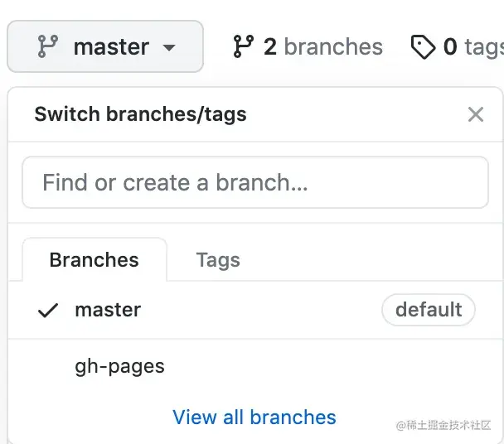This screenshot has width=504, height=444.
Task: Close the Switch branches/tags popup
Action: 475,114
